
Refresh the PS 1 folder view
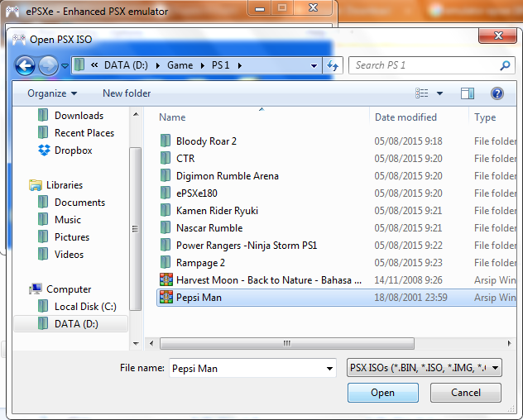333,65
